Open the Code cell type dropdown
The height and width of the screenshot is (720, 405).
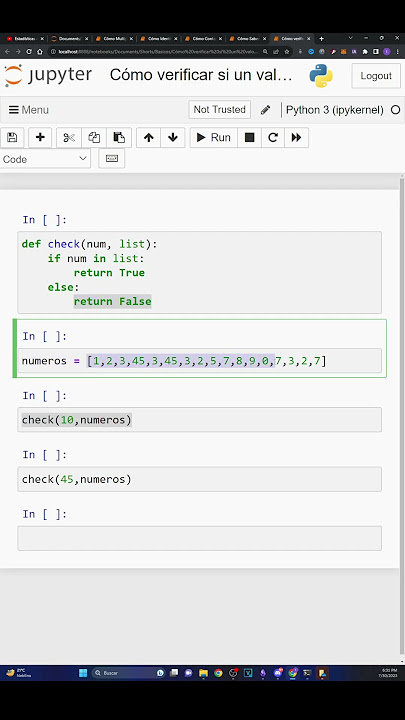45,159
